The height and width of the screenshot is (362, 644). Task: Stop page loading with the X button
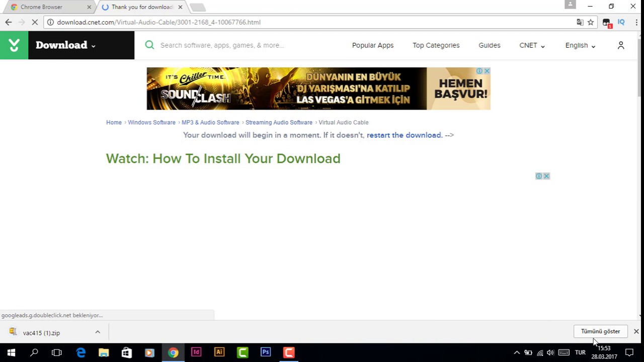[x=35, y=22]
